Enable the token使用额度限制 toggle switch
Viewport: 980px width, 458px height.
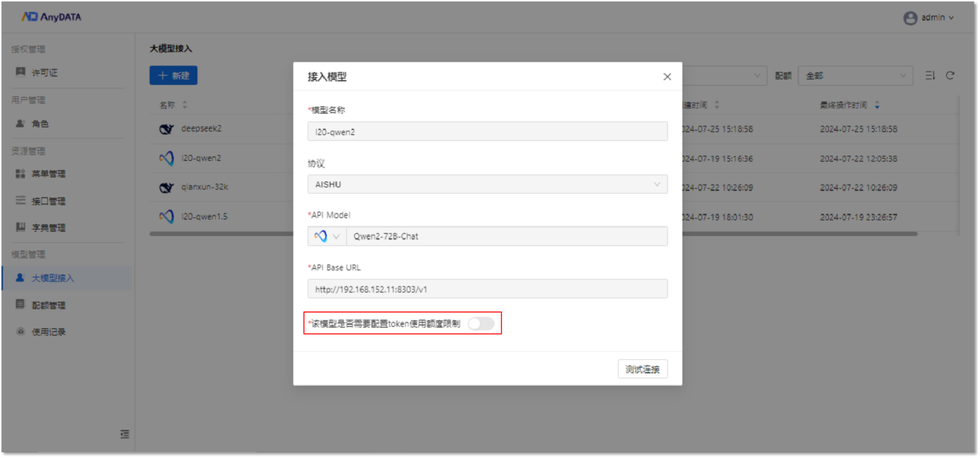[481, 324]
